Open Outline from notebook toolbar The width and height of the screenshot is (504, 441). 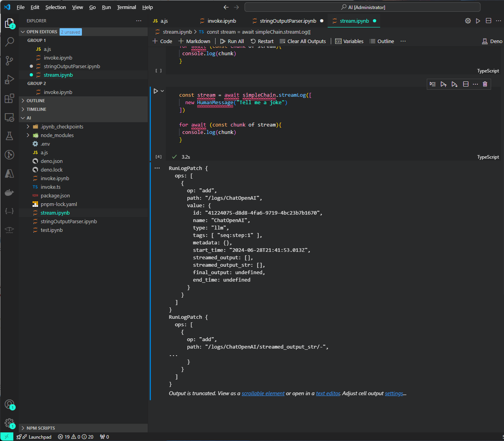pyautogui.click(x=382, y=41)
